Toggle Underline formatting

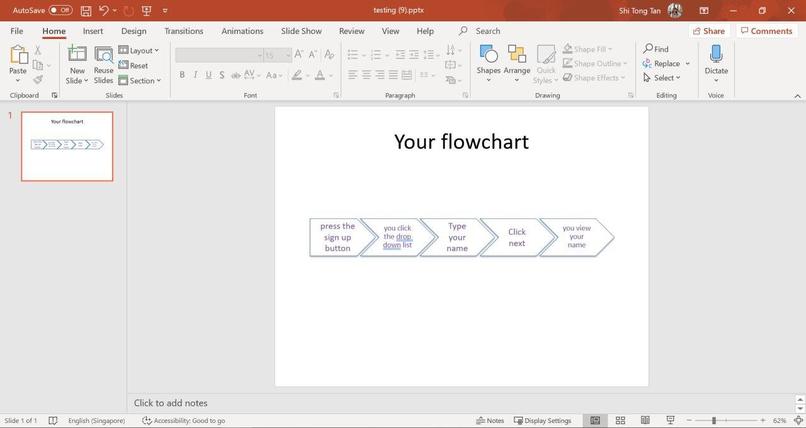pos(209,75)
